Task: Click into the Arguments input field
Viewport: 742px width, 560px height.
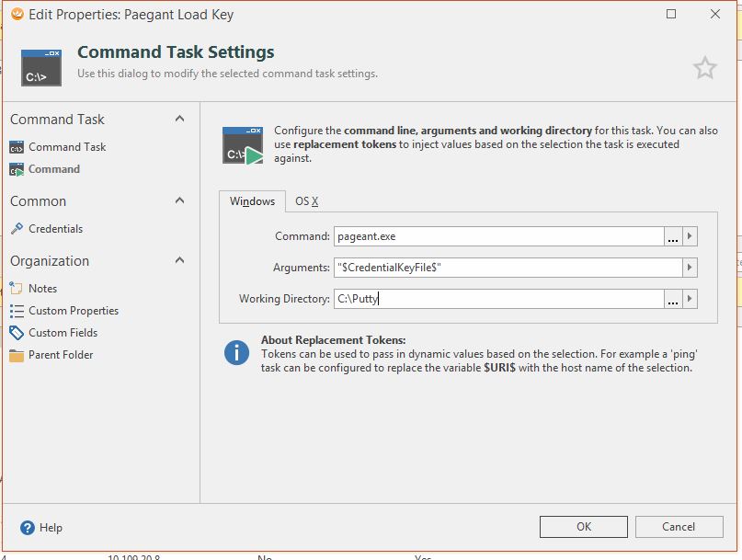Action: coord(506,268)
